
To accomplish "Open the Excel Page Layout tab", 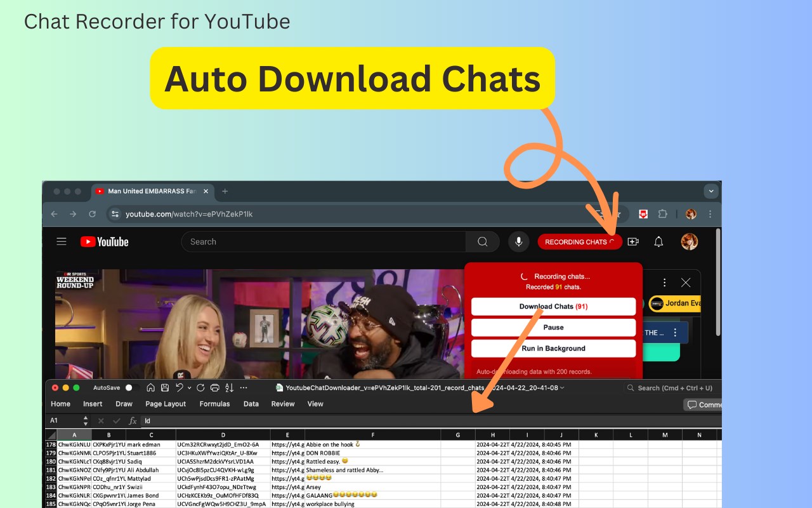I will pyautogui.click(x=166, y=404).
